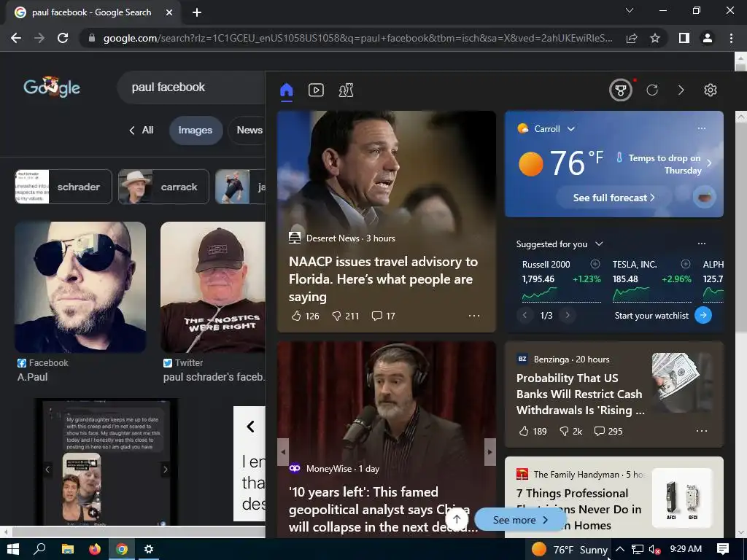This screenshot has width=747, height=560.
Task: Show hidden system tray icons
Action: click(x=620, y=549)
